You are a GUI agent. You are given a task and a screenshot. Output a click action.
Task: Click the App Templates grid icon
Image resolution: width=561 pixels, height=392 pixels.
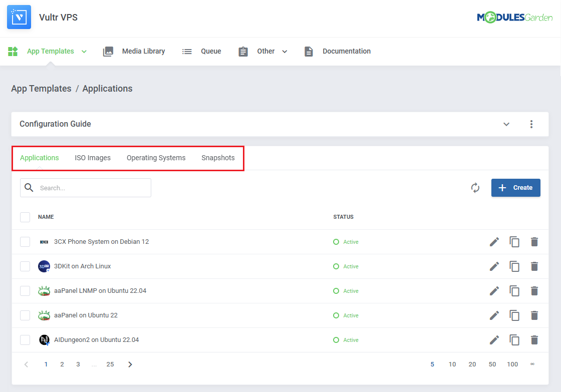coord(13,51)
